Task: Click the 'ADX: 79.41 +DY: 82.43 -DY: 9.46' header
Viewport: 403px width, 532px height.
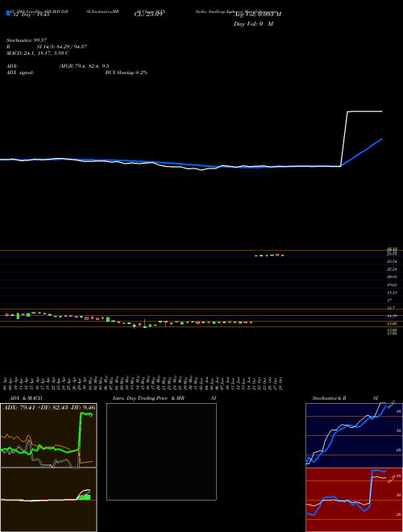Action: (x=49, y=407)
